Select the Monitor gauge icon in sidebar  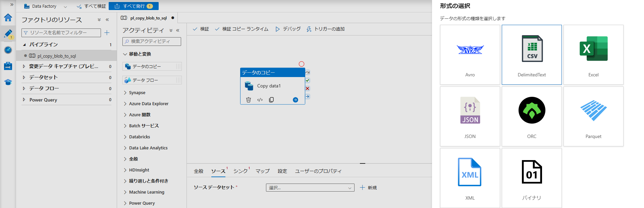tap(8, 50)
